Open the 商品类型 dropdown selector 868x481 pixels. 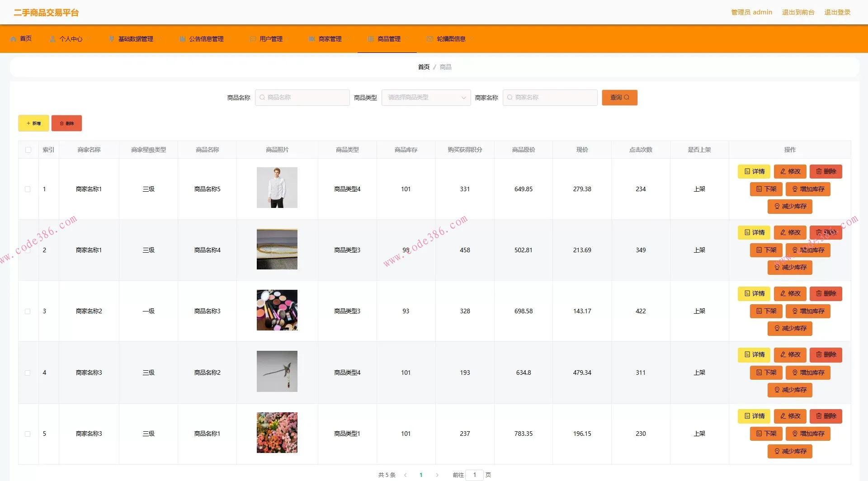tap(425, 97)
